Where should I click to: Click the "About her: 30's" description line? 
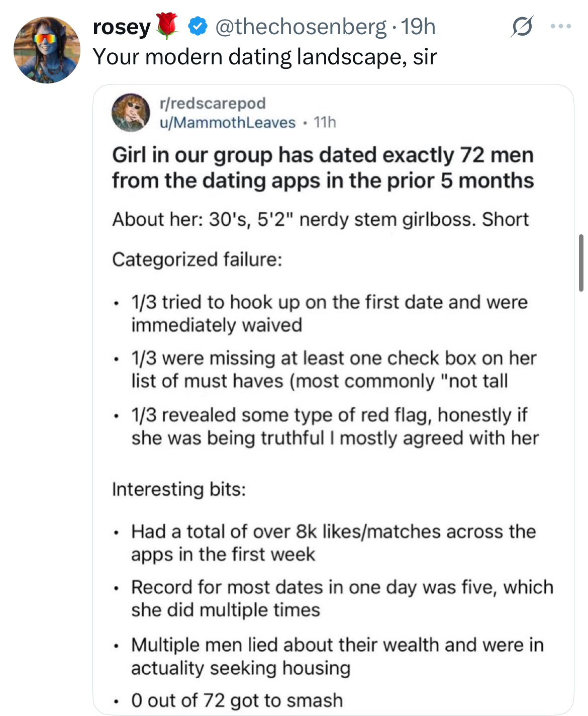[320, 219]
